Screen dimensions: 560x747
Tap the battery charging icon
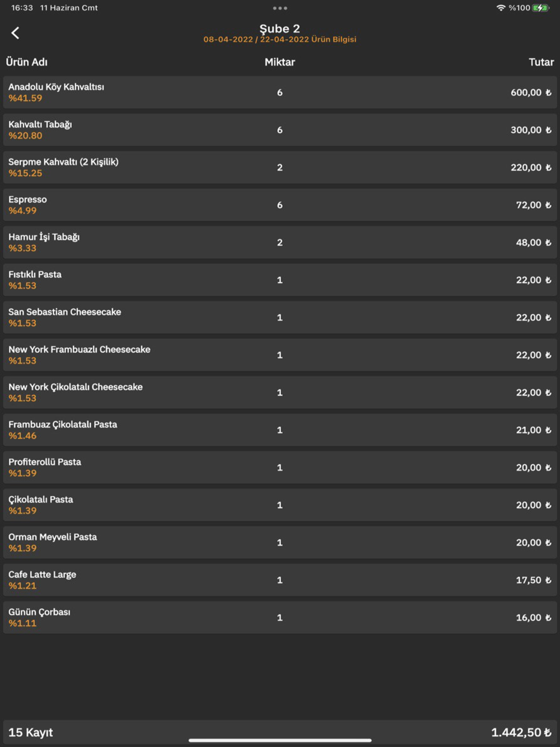(x=540, y=8)
